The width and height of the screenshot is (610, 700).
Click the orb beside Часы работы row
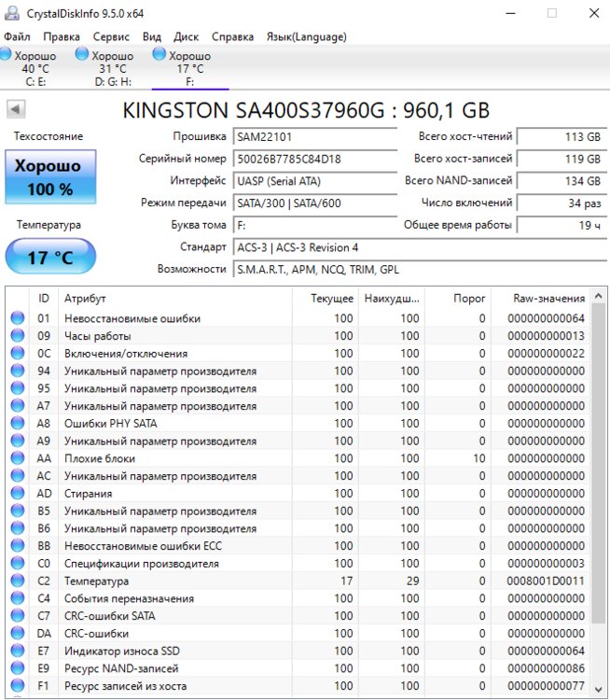[17, 336]
